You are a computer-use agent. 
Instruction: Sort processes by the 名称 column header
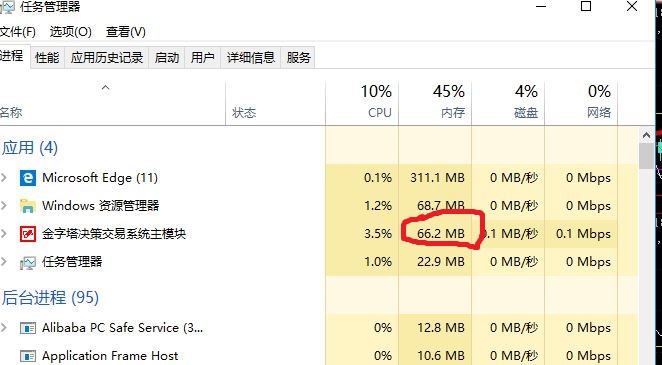(x=112, y=103)
